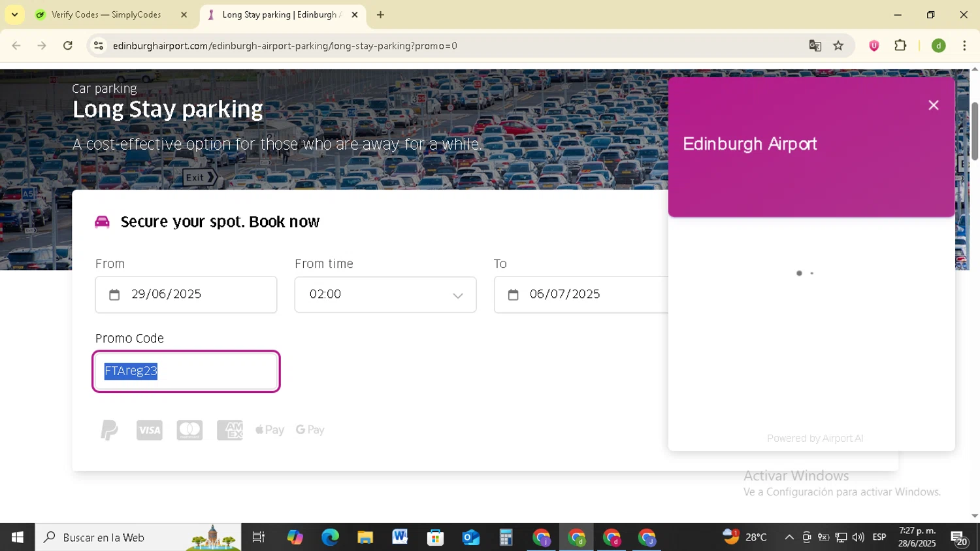
Task: Open File Explorer from the taskbar
Action: (x=365, y=537)
